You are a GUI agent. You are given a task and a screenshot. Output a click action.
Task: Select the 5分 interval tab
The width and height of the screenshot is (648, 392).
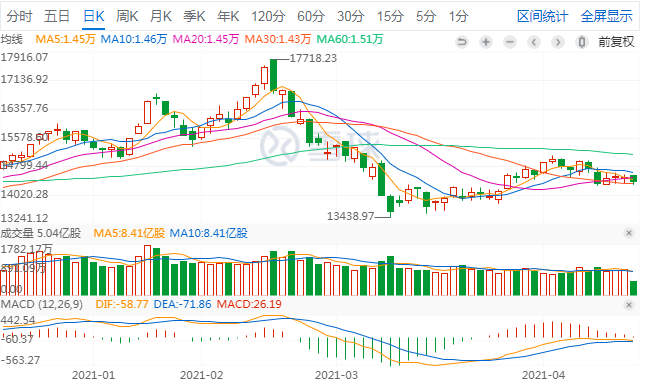pos(426,16)
